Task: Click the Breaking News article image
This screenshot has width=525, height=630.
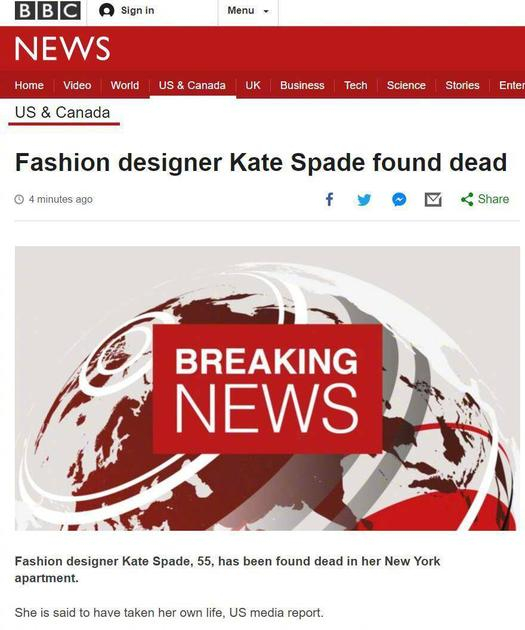Action: point(267,388)
